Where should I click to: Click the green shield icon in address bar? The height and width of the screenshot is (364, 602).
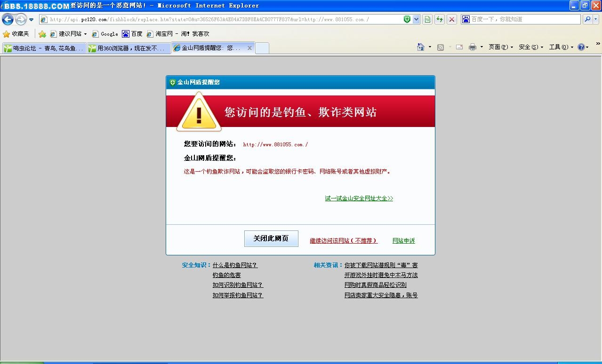[x=407, y=19]
